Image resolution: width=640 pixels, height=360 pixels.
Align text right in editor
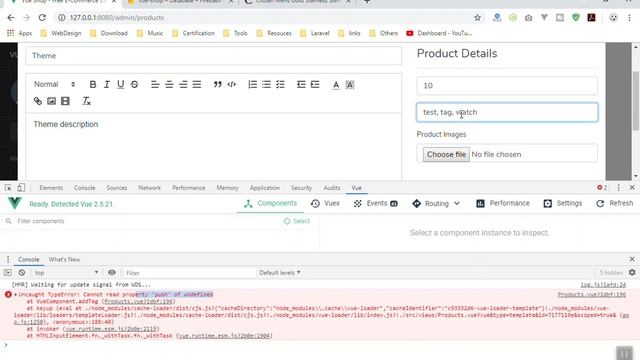point(183,84)
